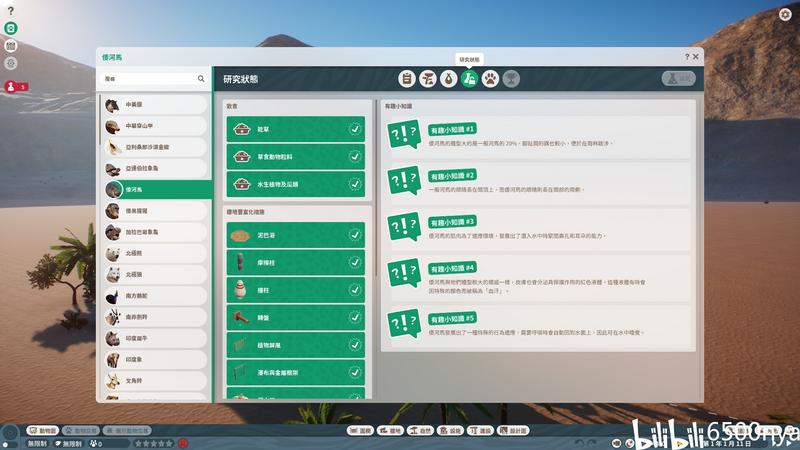Click the round globe button at bottom left
The width and height of the screenshot is (800, 450).
(10, 434)
